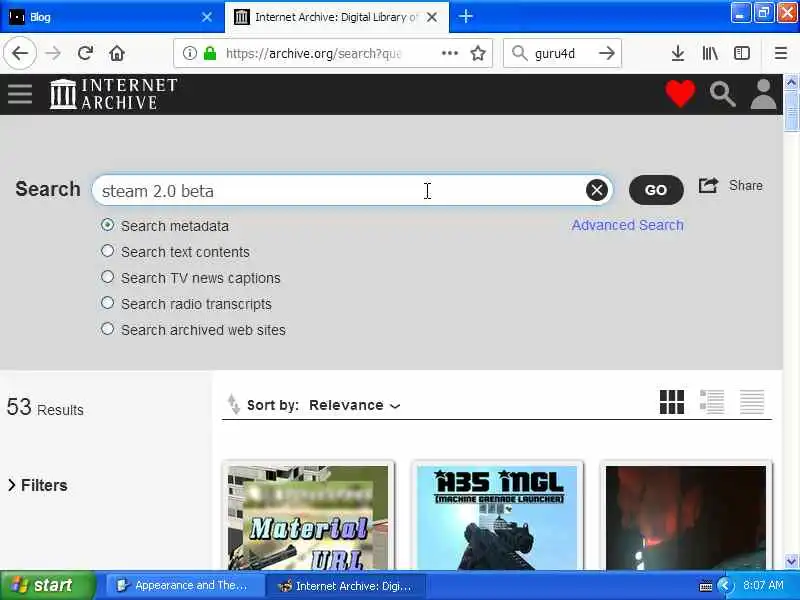Select Search radio transcripts option
The width and height of the screenshot is (800, 600).
(107, 303)
